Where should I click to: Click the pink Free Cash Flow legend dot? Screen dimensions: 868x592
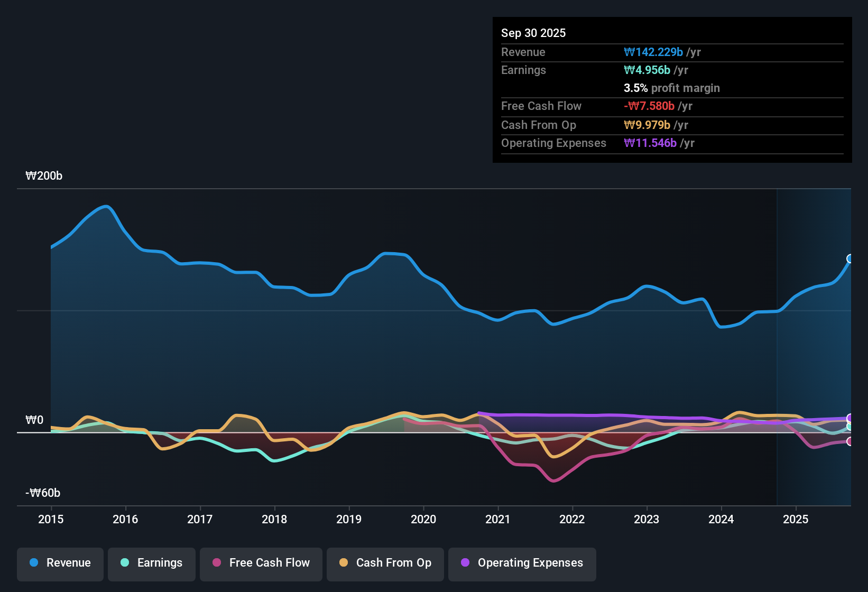216,563
